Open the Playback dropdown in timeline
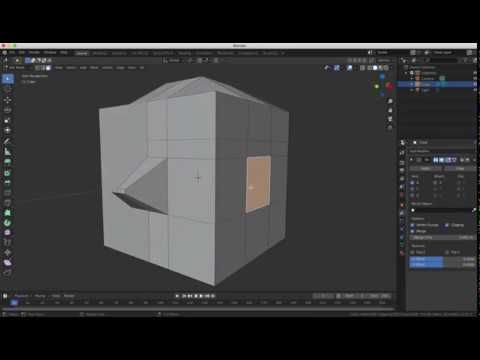This screenshot has height=360, width=480. 22,296
